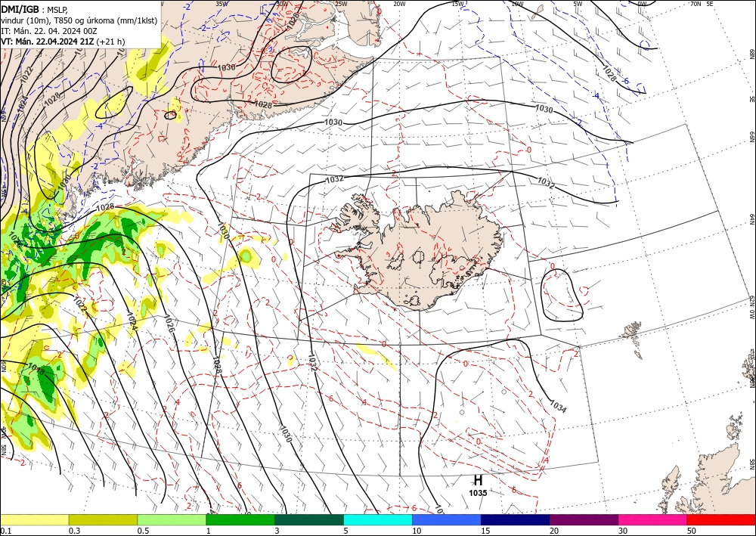The image size is (756, 536).
Task: Click the purple 20 mm legend swatch
Action: pos(584,519)
